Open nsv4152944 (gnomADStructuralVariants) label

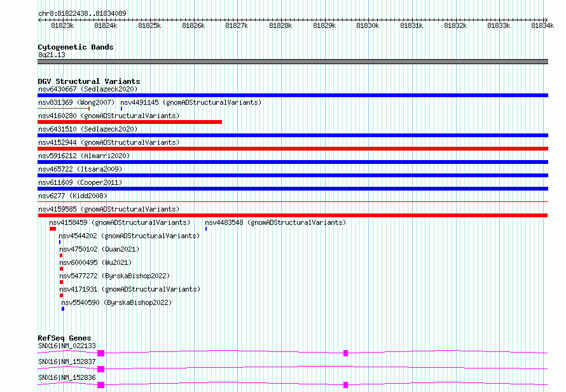tap(109, 142)
